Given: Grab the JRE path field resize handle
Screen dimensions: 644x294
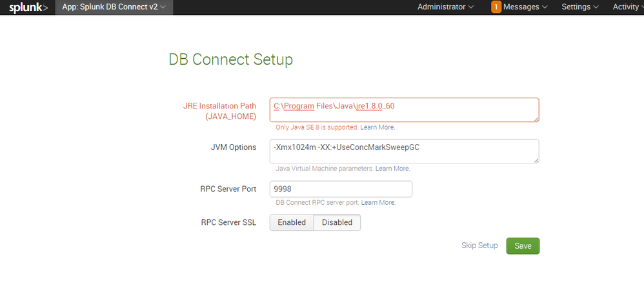Looking at the screenshot, I should point(536,118).
